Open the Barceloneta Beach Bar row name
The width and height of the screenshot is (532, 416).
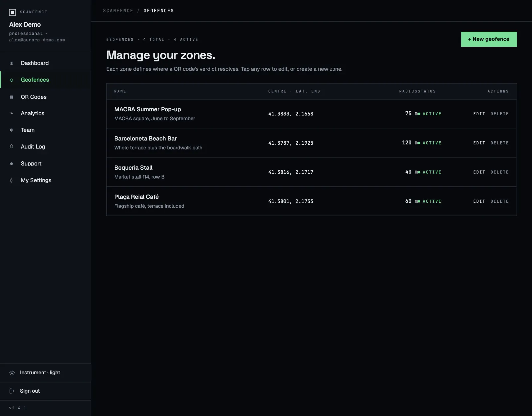[145, 138]
